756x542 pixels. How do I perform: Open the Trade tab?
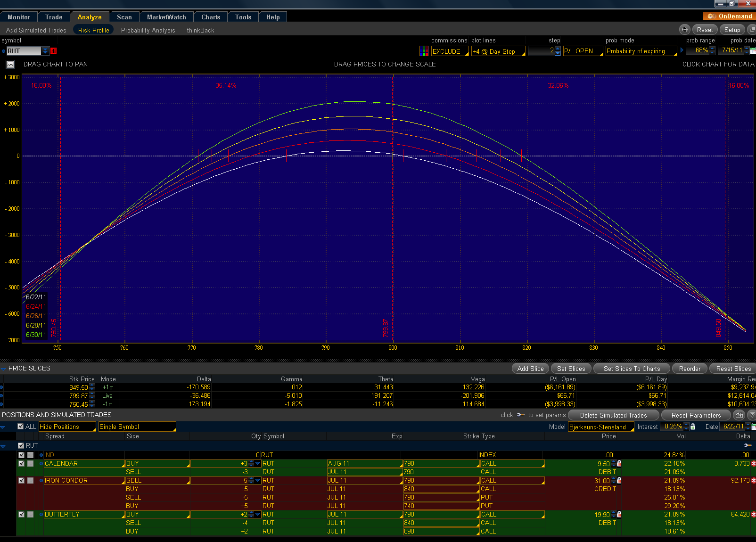(x=54, y=17)
